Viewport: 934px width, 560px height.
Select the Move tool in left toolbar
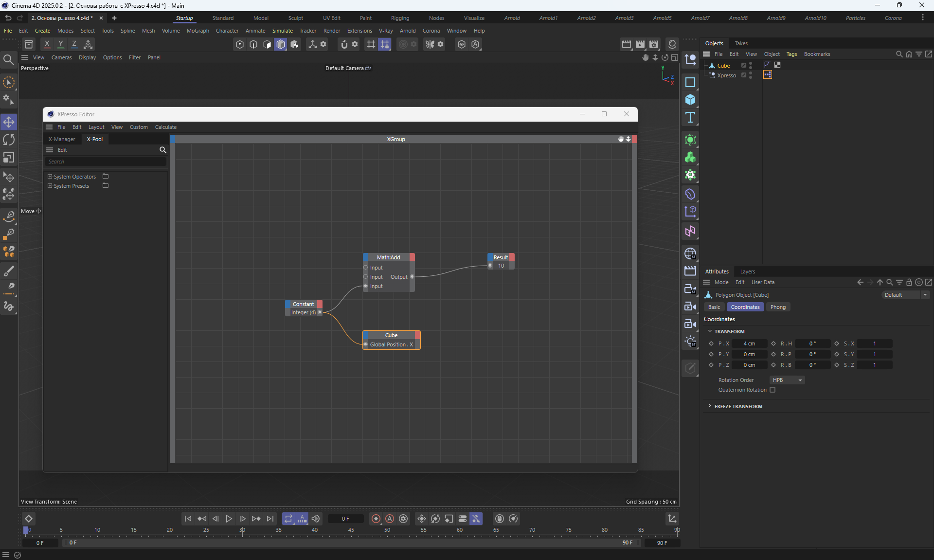(9, 122)
